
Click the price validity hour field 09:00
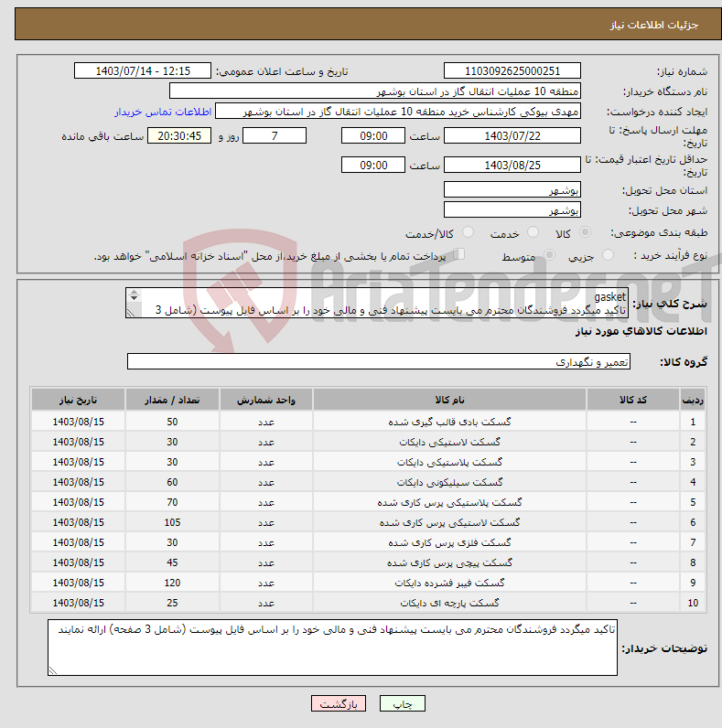tap(373, 165)
